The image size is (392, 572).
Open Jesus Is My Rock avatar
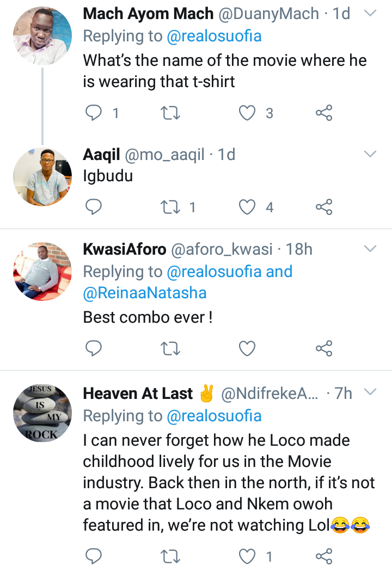(42, 413)
